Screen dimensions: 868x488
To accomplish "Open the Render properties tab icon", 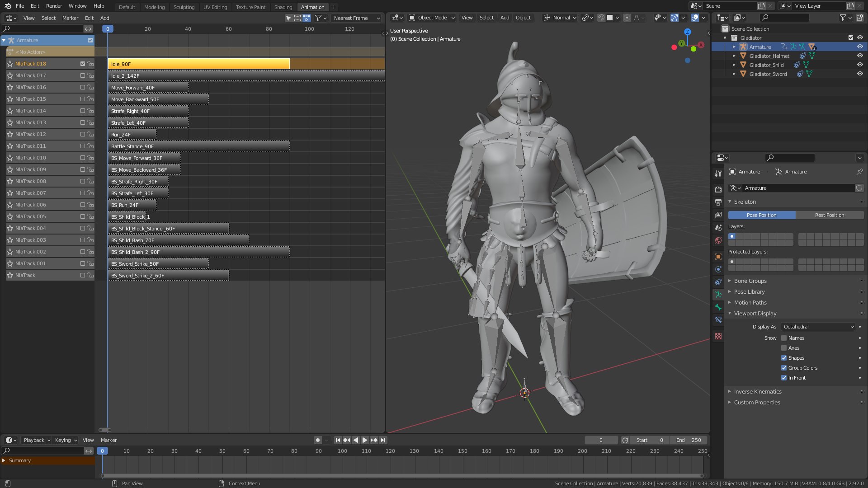I will (718, 189).
